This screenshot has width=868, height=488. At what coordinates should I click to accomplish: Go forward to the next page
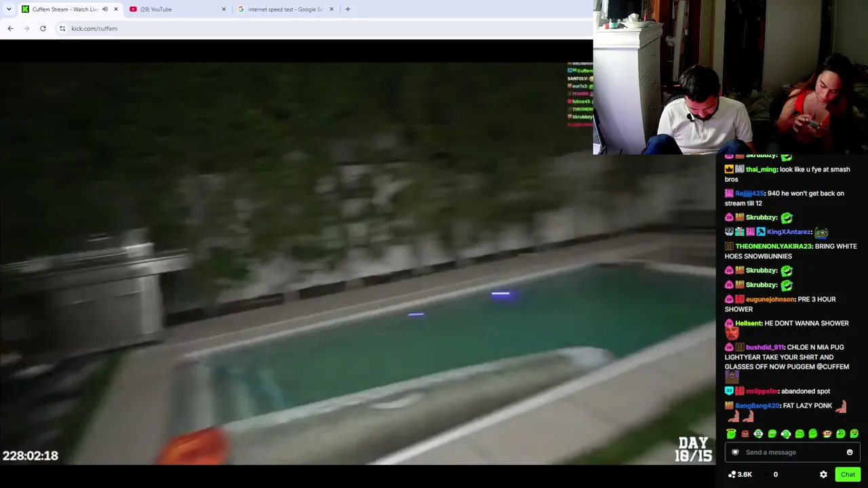click(x=26, y=28)
